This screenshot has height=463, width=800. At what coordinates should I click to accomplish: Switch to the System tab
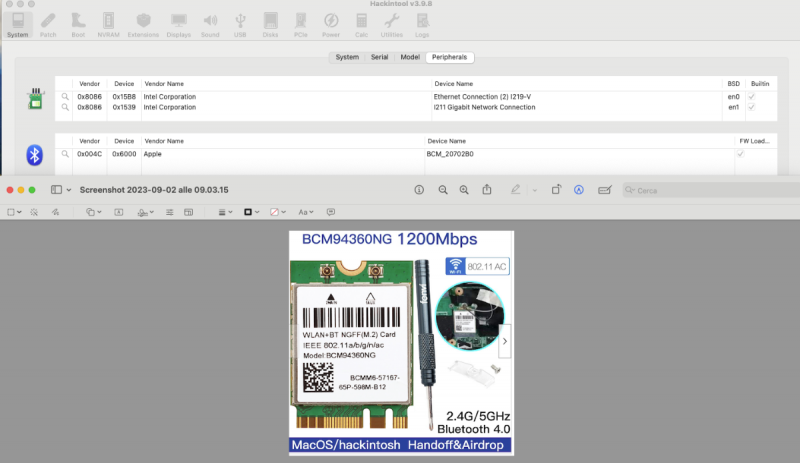coord(347,57)
